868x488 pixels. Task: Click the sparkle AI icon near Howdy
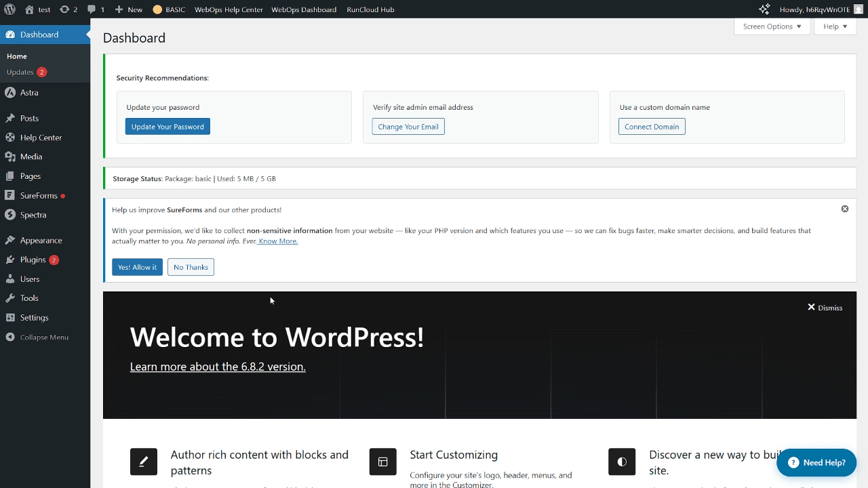(764, 9)
